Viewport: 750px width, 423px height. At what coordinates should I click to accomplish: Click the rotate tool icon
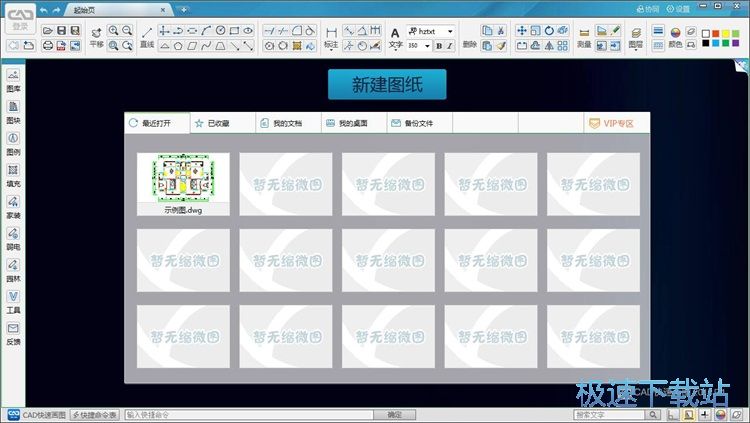tap(549, 31)
